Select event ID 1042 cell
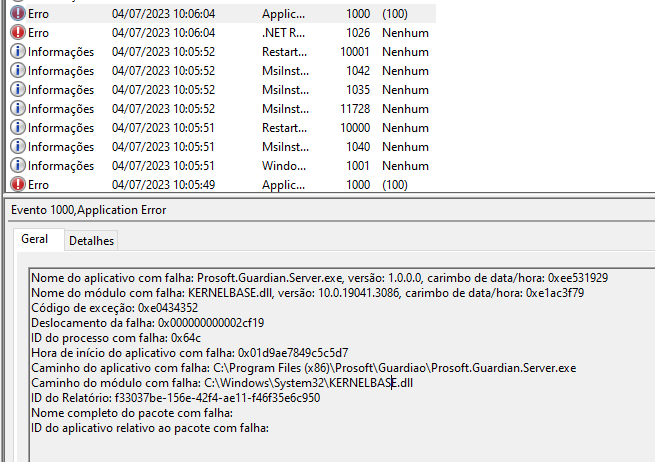The height and width of the screenshot is (462, 655). click(358, 71)
